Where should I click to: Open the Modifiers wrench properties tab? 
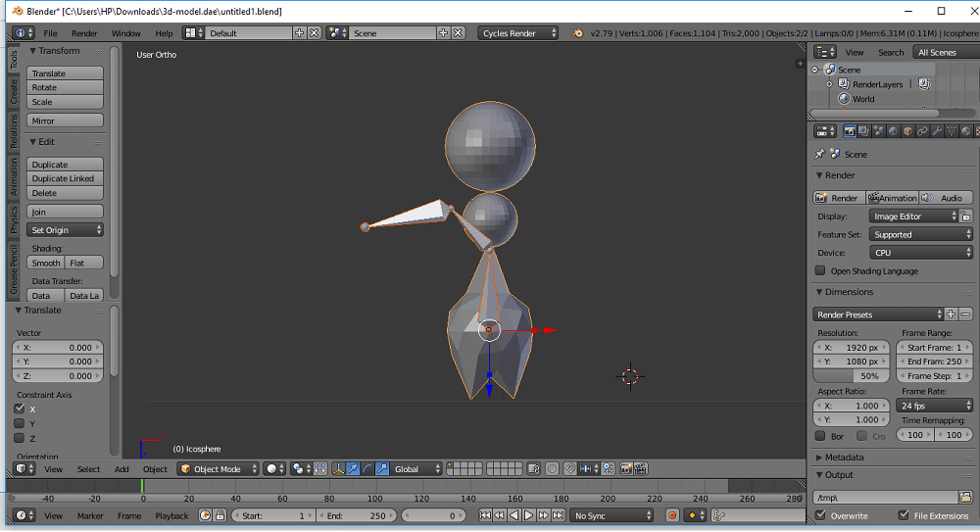tap(936, 131)
